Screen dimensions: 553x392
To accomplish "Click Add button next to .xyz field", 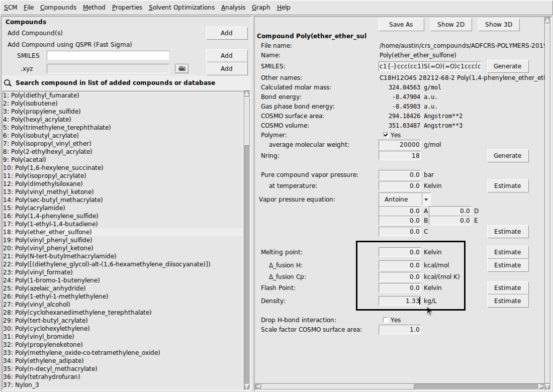I will [226, 69].
